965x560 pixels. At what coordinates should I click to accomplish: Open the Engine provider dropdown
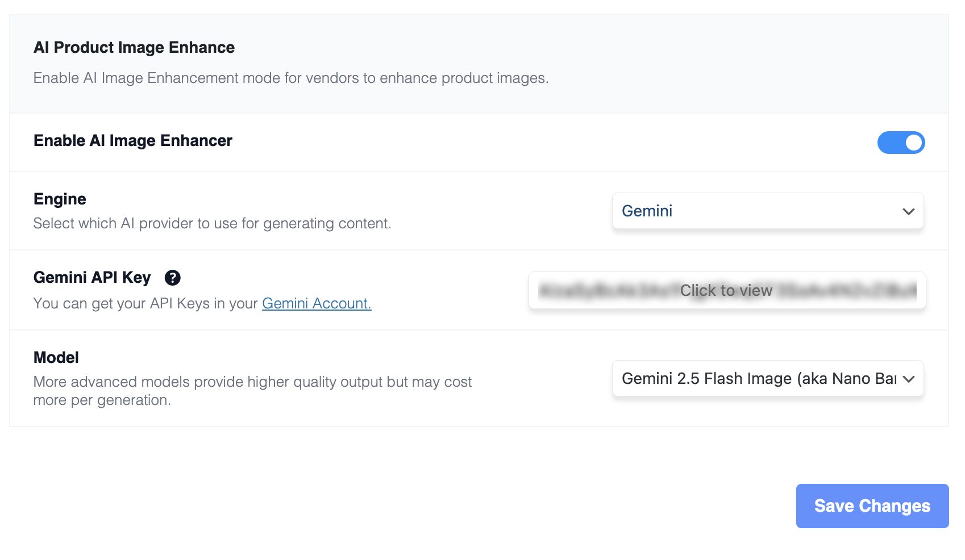pos(767,211)
